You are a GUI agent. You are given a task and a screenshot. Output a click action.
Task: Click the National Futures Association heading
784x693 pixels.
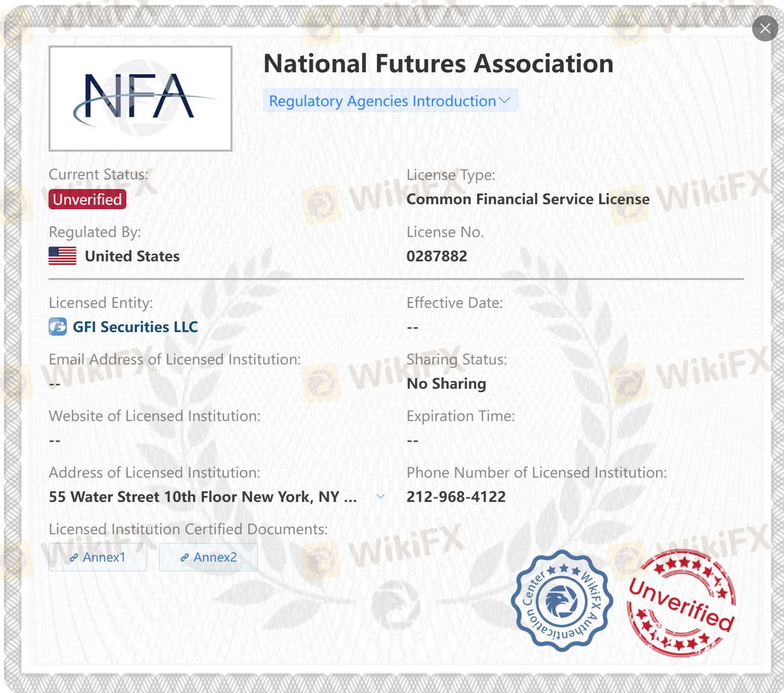click(438, 64)
